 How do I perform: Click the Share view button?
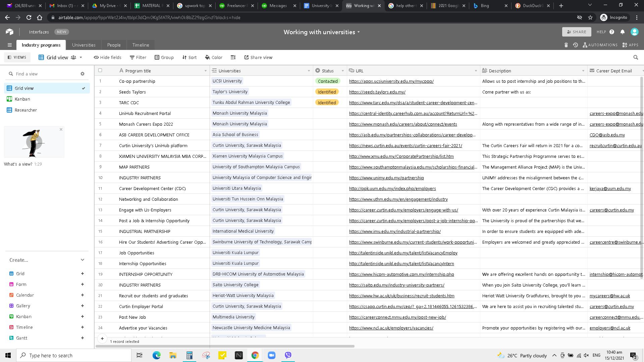click(x=258, y=57)
